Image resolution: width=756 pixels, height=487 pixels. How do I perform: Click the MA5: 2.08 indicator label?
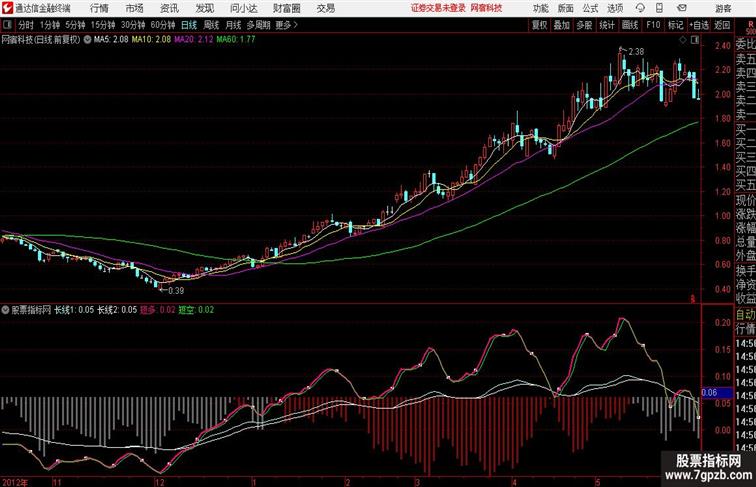click(111, 40)
